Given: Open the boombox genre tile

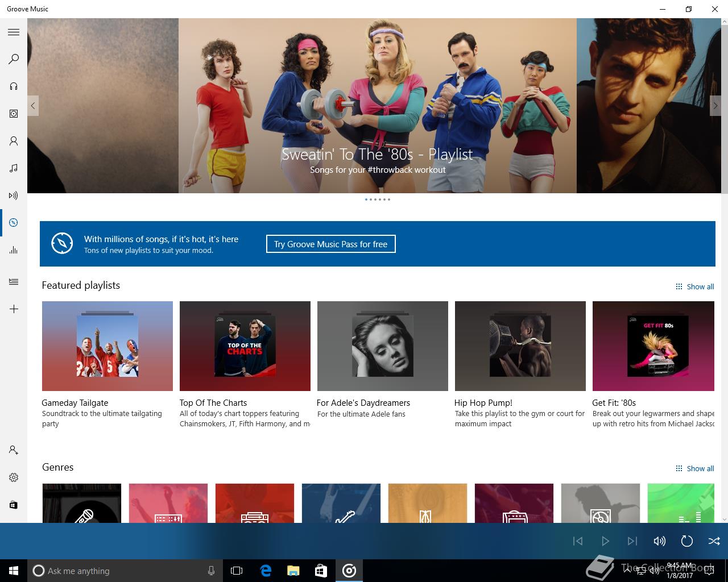Looking at the screenshot, I should 255,503.
